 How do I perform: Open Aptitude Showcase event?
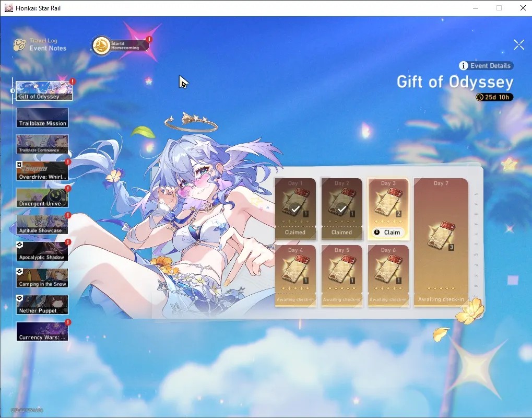coord(42,225)
